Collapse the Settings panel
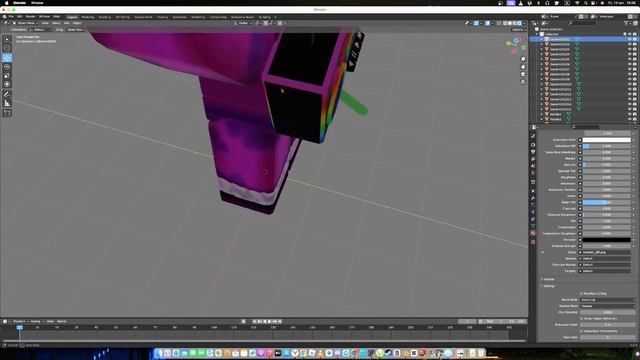This screenshot has height=360, width=640. point(549,286)
